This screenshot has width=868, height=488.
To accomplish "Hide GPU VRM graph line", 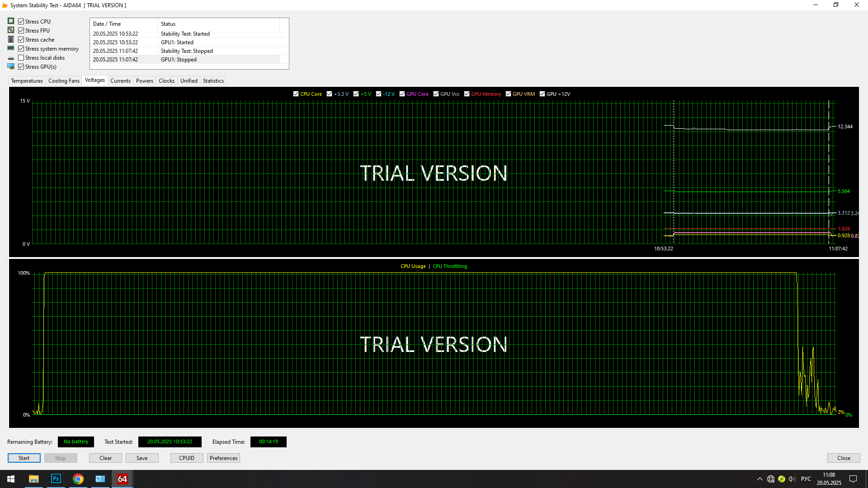I will coord(508,94).
